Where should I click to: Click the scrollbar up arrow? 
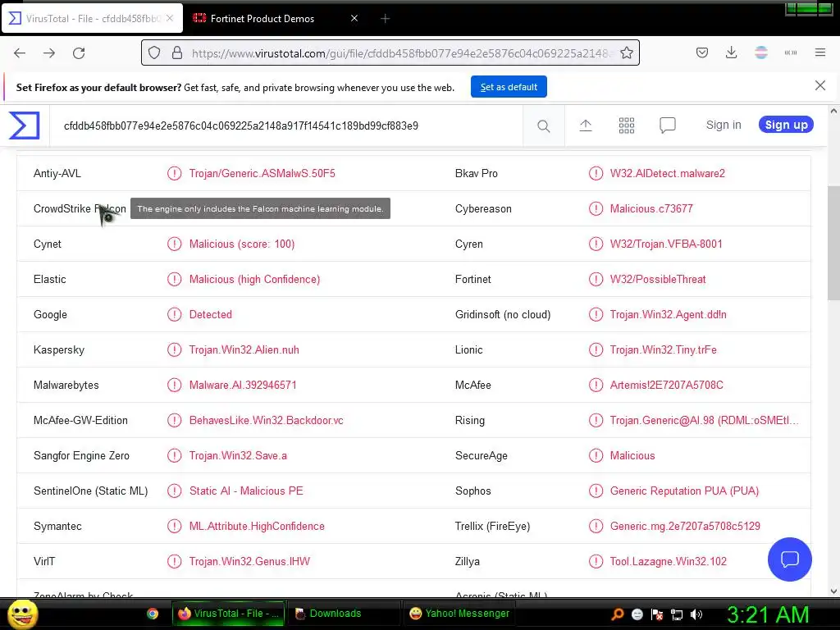[x=833, y=112]
